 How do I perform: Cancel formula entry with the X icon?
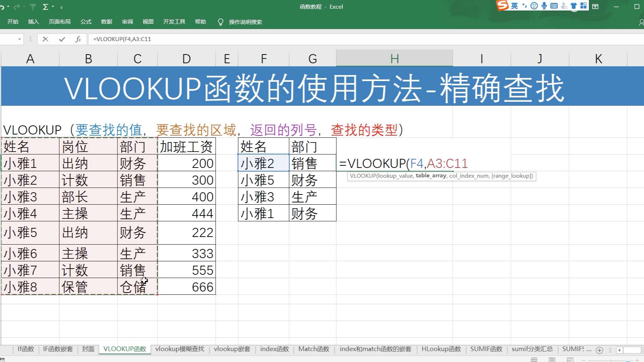(45, 39)
